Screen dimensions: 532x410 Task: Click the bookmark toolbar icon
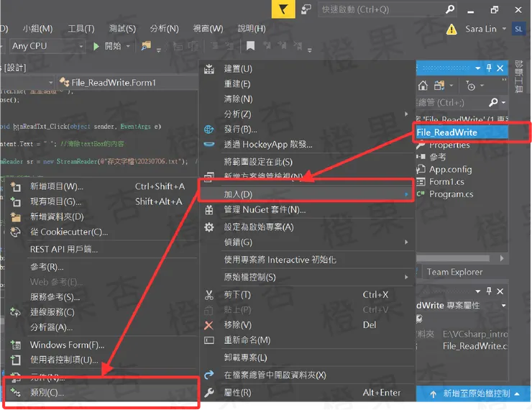coord(250,45)
